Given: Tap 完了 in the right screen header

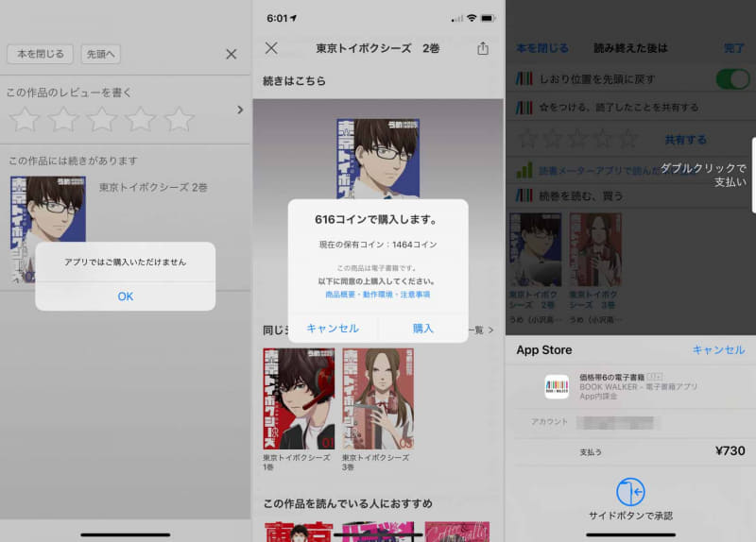Looking at the screenshot, I should tap(734, 48).
